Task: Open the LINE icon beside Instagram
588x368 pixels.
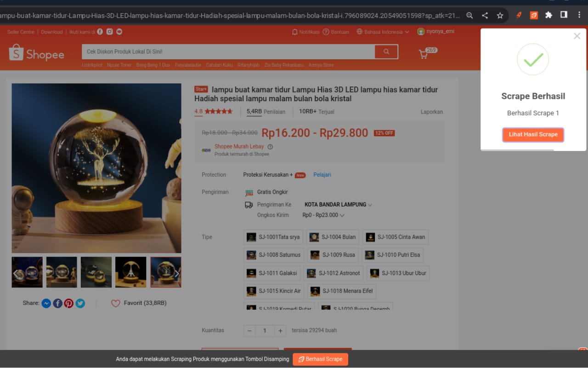Action: (x=119, y=32)
